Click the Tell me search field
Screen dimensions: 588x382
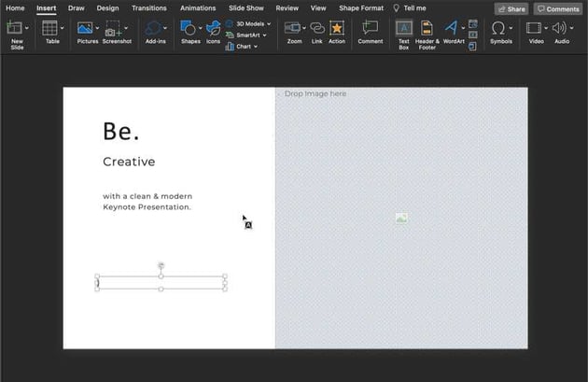coord(413,7)
